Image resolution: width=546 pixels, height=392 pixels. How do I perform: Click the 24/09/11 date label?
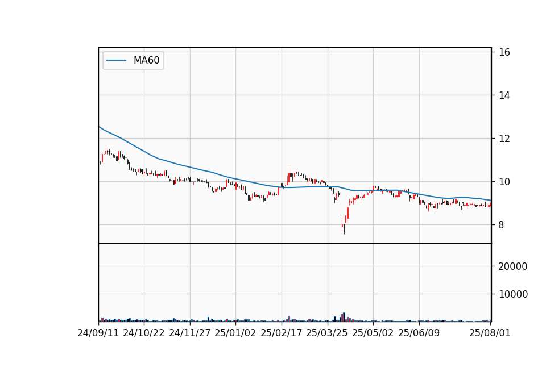[x=98, y=333]
